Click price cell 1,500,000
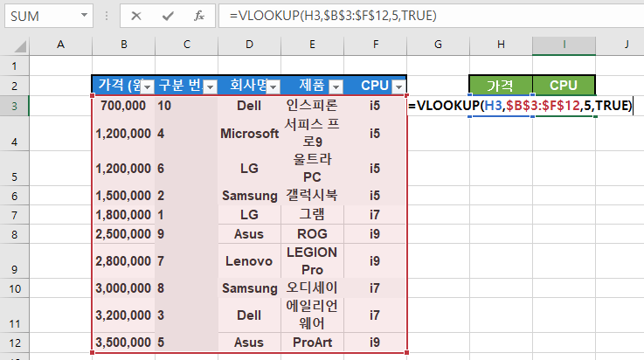Screen dimensions: 644x360 (123, 196)
